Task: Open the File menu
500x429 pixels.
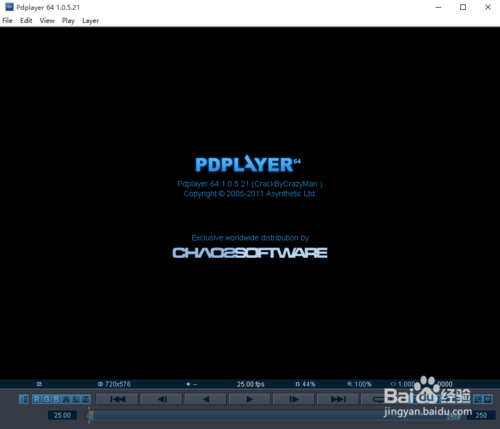Action: point(7,21)
